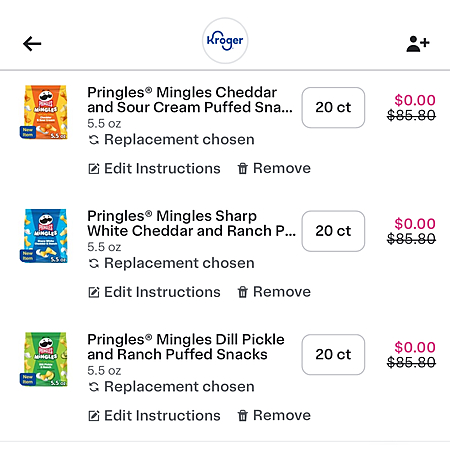Image resolution: width=450 pixels, height=450 pixels.
Task: Click the trash icon for Dill Pickle item
Action: 242,416
